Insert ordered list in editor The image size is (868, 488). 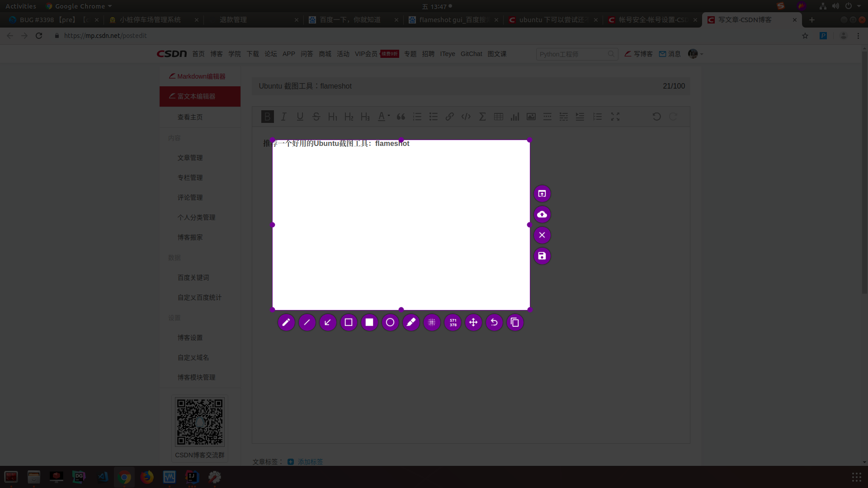417,117
